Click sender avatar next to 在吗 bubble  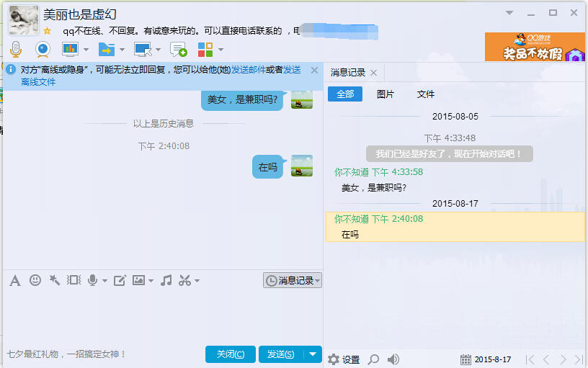302,166
